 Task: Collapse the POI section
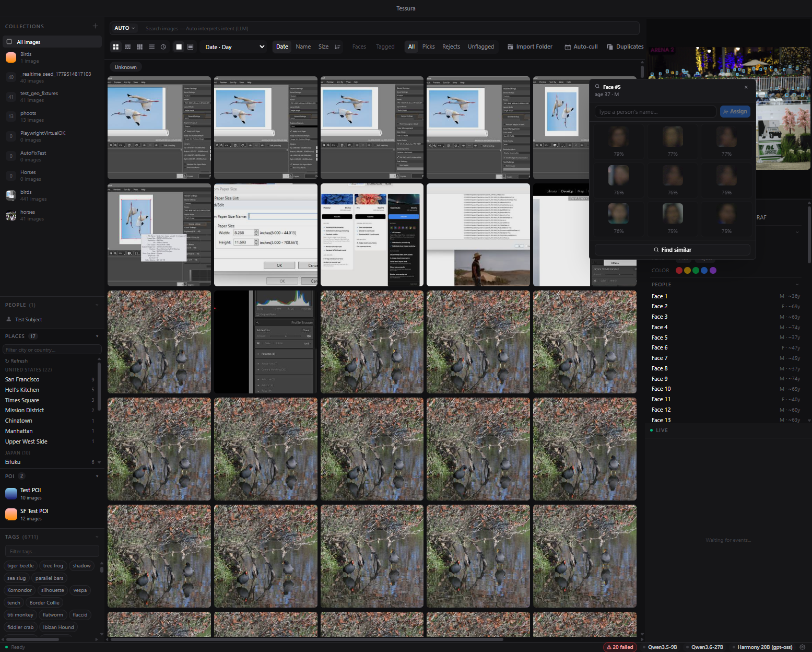[x=97, y=476]
